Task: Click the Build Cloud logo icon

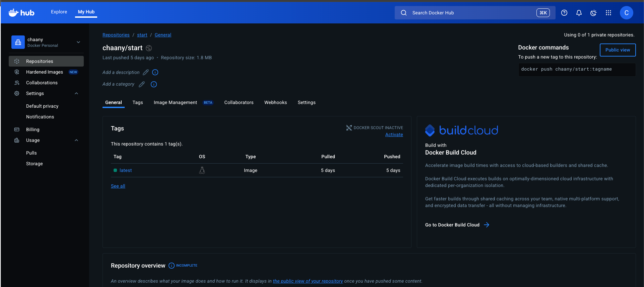Action: 430,130
